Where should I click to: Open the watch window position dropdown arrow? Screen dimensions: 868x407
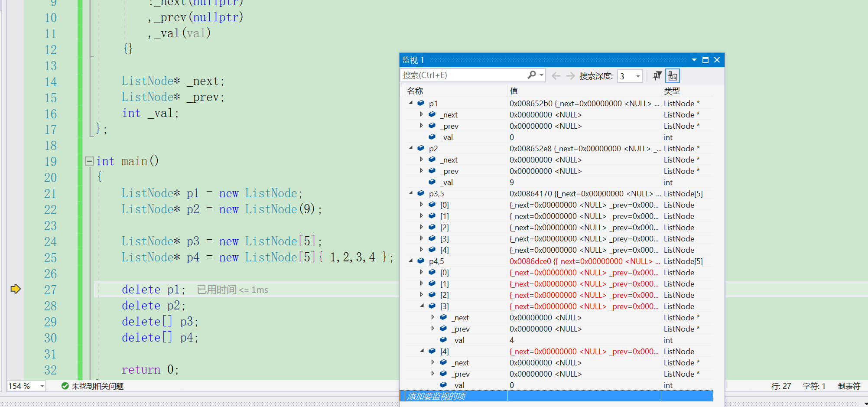(x=694, y=60)
